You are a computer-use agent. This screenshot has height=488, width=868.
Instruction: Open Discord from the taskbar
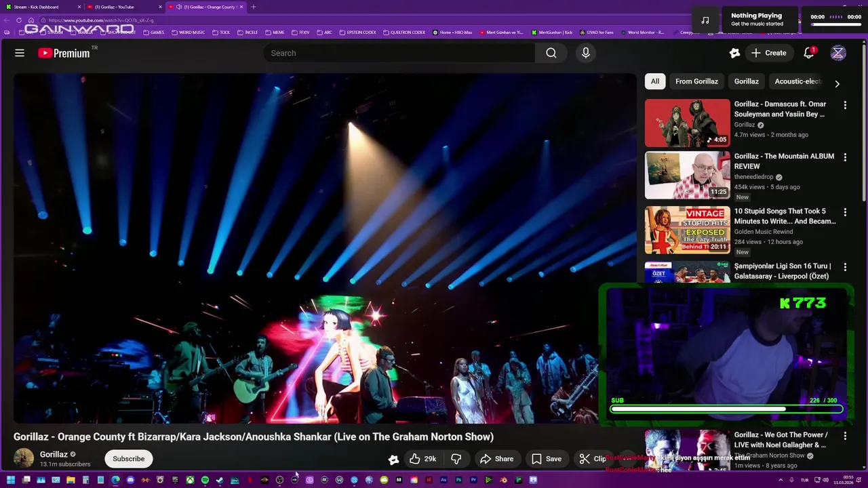130,480
